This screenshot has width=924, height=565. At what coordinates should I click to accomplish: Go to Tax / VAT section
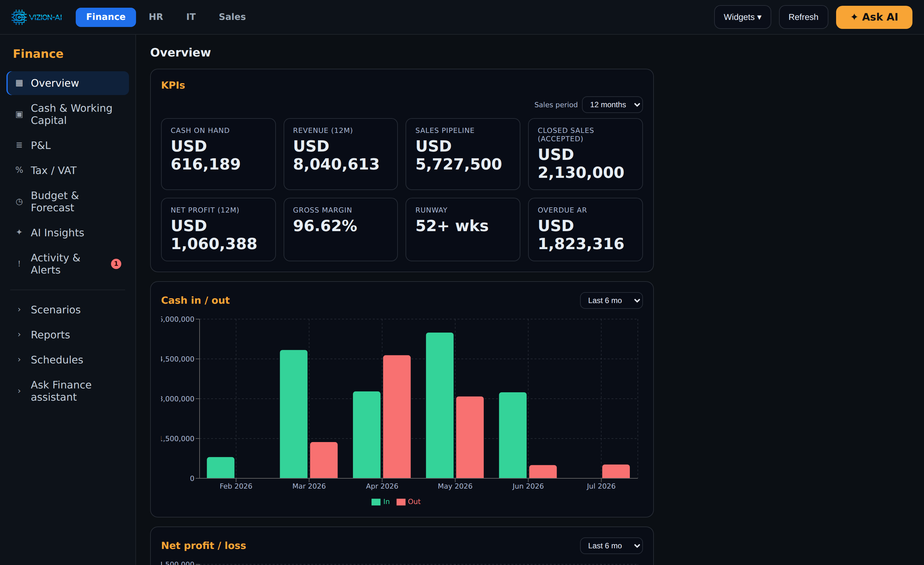68,170
